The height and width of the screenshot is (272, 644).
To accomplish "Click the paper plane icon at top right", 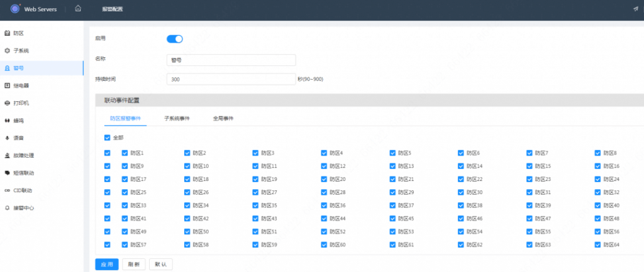I will click(x=635, y=9).
